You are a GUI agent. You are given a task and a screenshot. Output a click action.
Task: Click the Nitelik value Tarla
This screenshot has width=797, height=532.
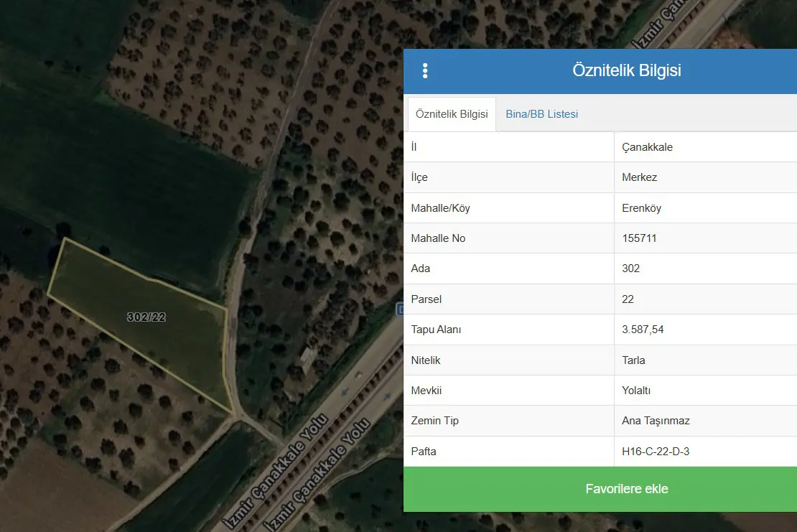[633, 360]
